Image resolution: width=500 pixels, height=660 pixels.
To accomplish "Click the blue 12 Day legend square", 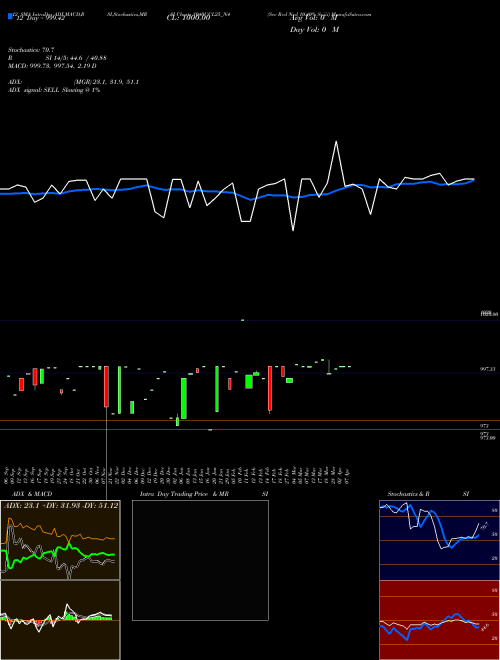I will pyautogui.click(x=10, y=16).
